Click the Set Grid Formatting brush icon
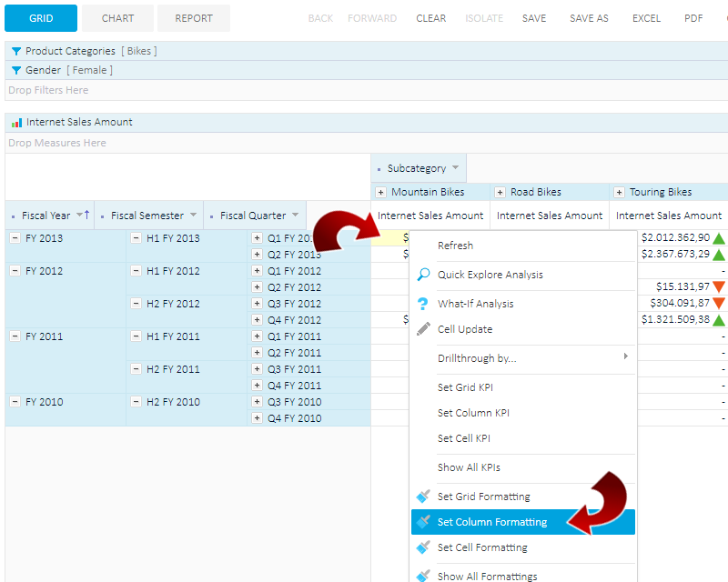This screenshot has height=582, width=728. point(423,497)
